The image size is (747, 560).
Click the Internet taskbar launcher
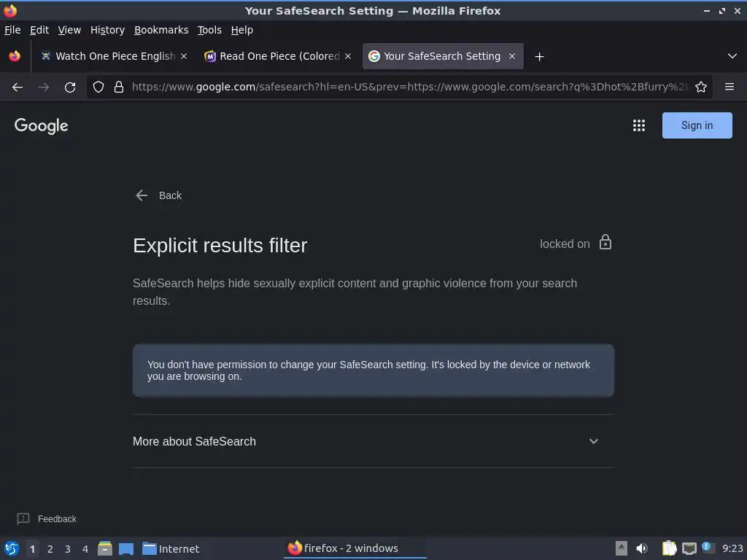[171, 548]
